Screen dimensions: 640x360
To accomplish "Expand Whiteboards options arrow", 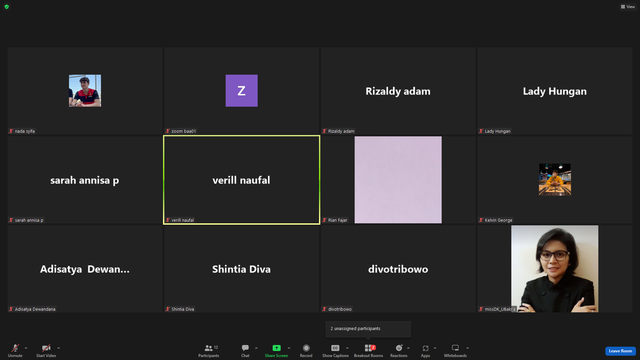I will coord(468,348).
